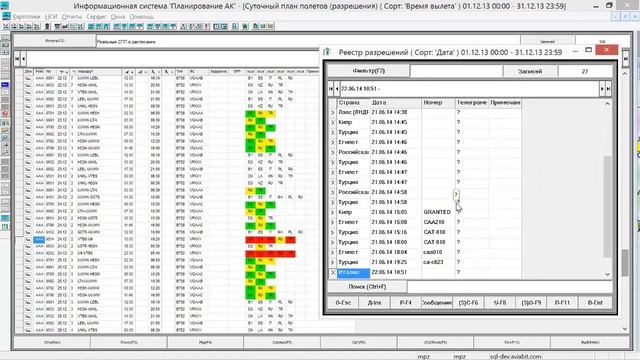Open the Сервис menu
This screenshot has height=360, width=640.
(96, 17)
